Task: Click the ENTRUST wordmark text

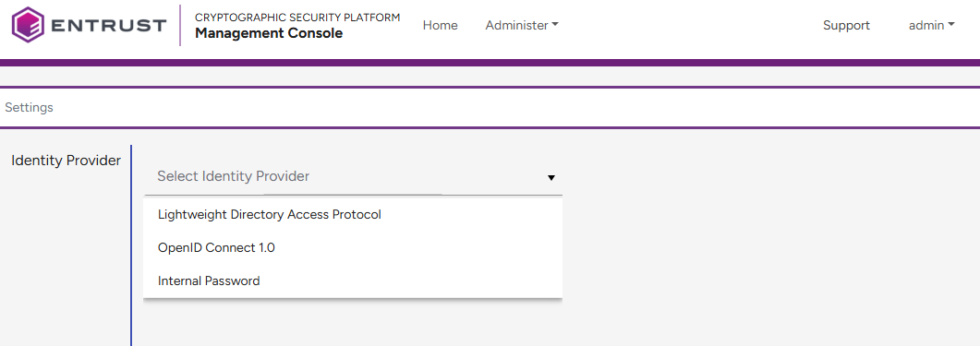Action: 109,25
